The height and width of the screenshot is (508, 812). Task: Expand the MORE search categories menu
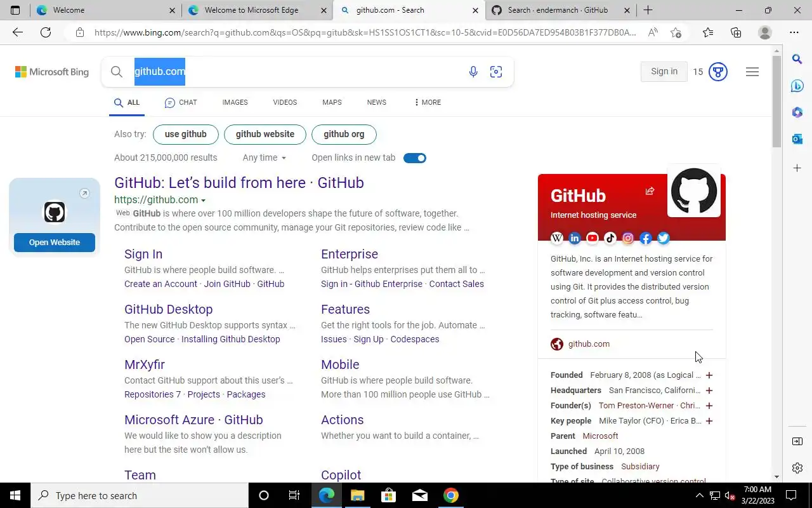coord(428,102)
